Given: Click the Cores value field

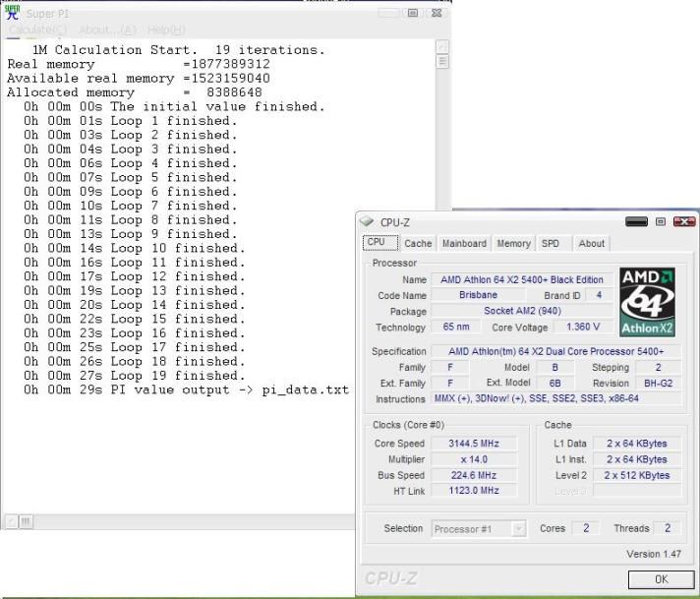Looking at the screenshot, I should point(586,528).
